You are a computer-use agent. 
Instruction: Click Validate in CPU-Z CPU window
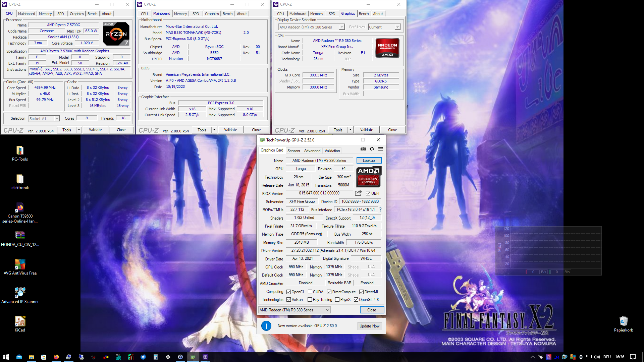(x=95, y=130)
